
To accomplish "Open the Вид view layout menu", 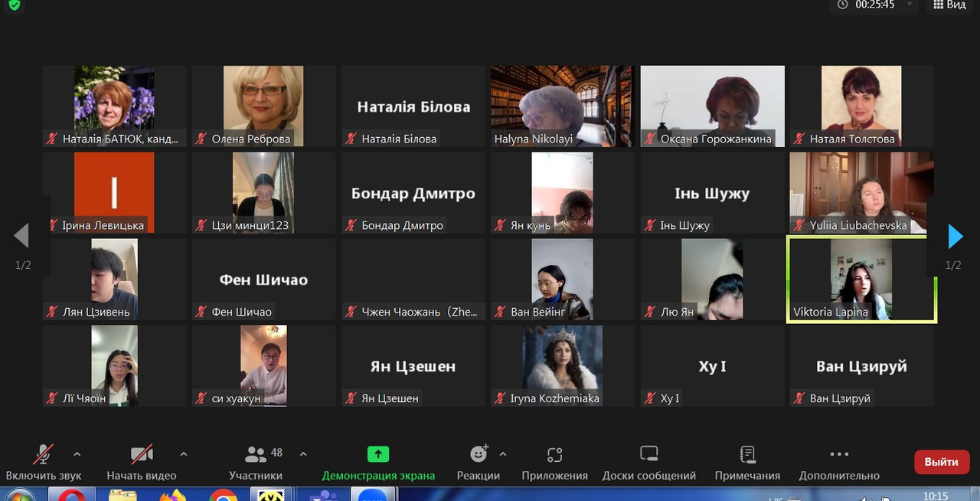I will 949,5.
